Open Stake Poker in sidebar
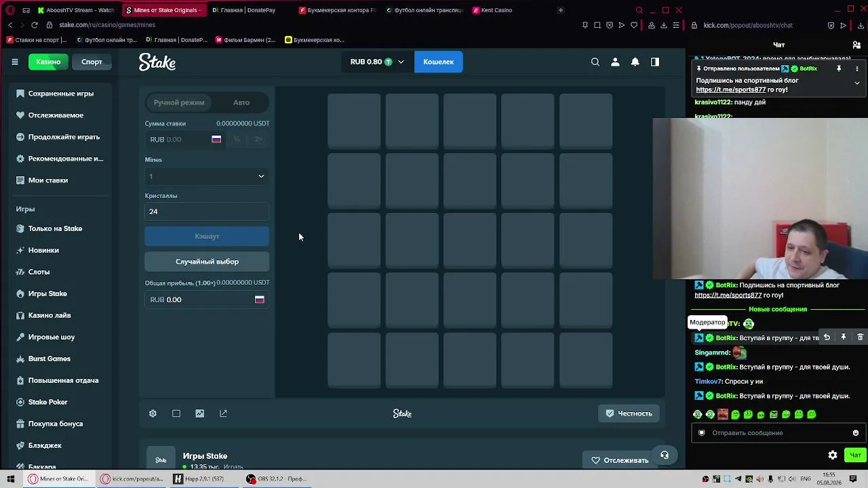Image resolution: width=868 pixels, height=488 pixels. click(x=47, y=402)
